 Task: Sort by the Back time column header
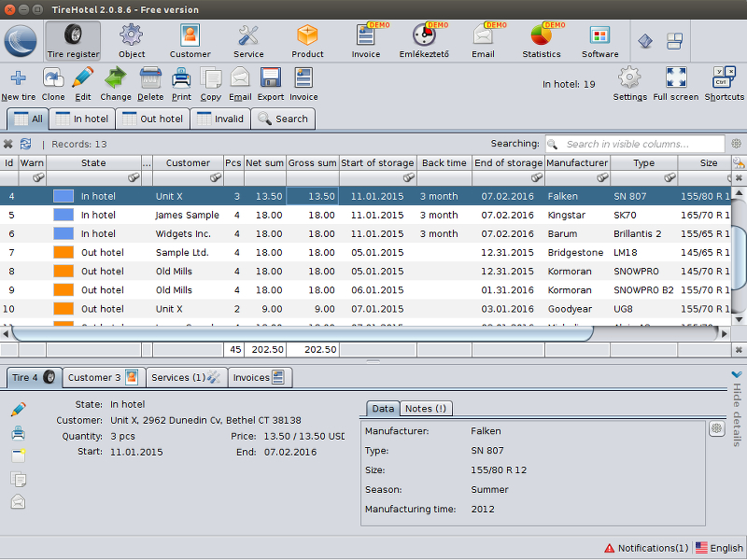(444, 162)
